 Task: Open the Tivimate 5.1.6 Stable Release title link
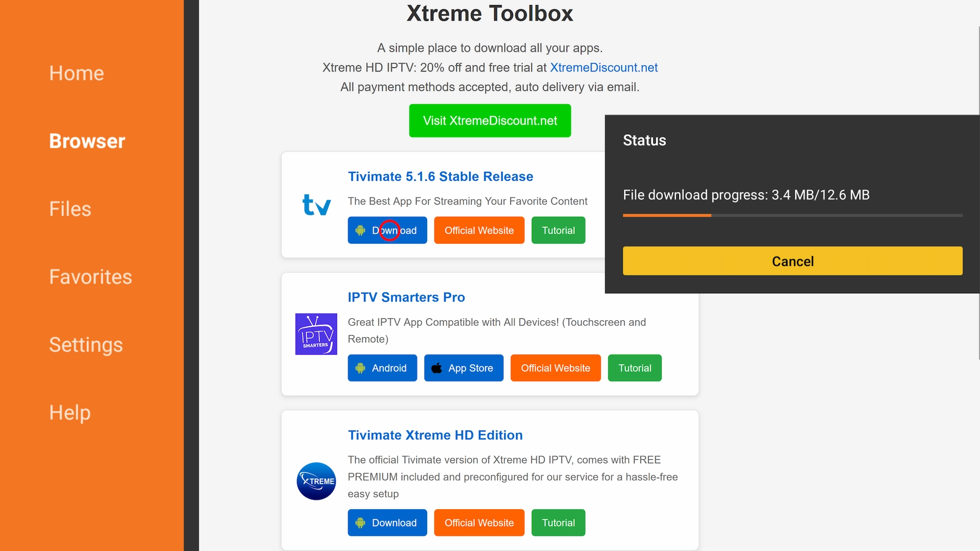point(440,177)
